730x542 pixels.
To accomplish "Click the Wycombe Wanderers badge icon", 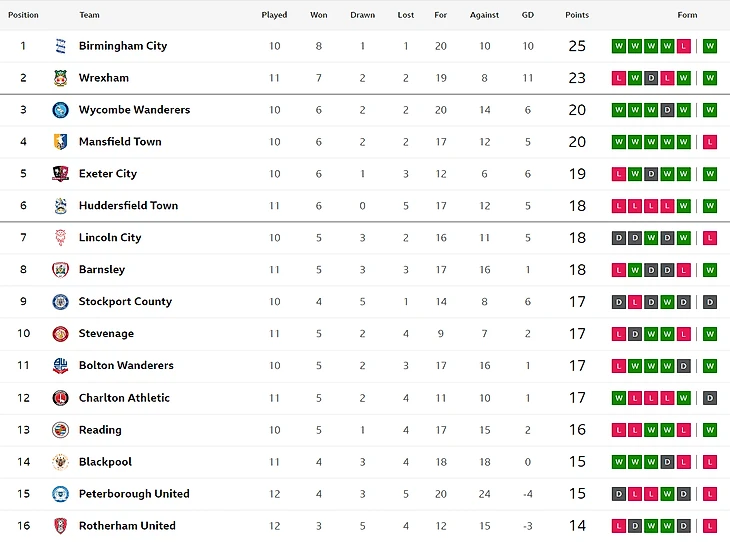I will (x=59, y=110).
